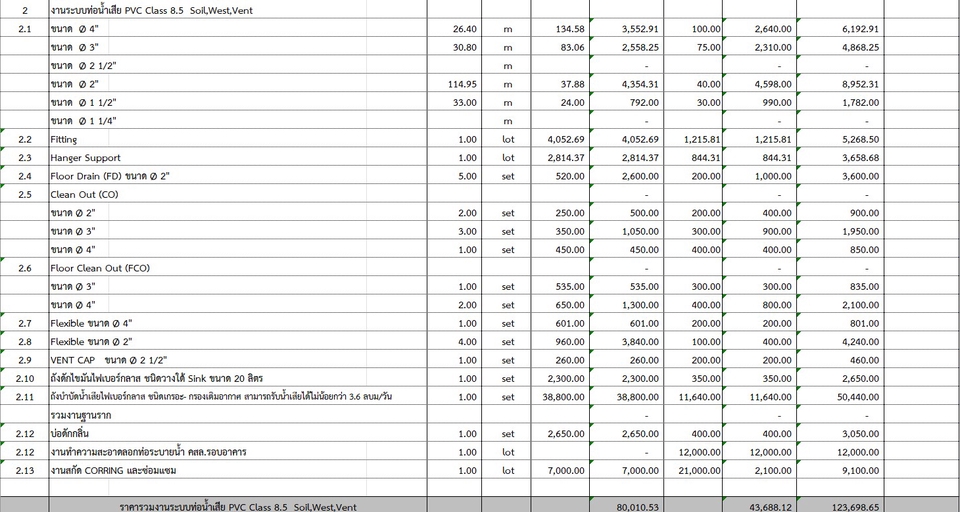
Task: Select the item number cell 2.13
Action: [x=25, y=470]
